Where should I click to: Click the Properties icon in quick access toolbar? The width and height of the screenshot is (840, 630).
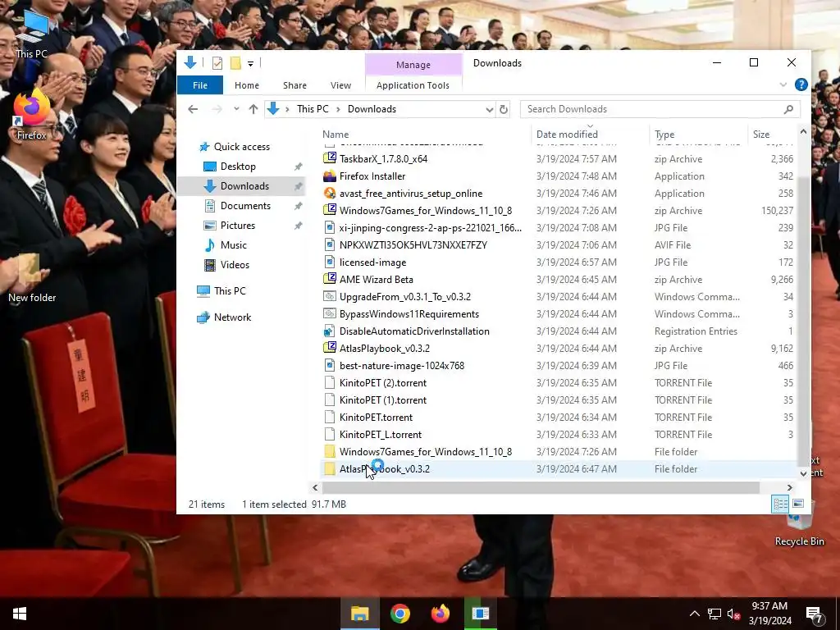coord(217,63)
